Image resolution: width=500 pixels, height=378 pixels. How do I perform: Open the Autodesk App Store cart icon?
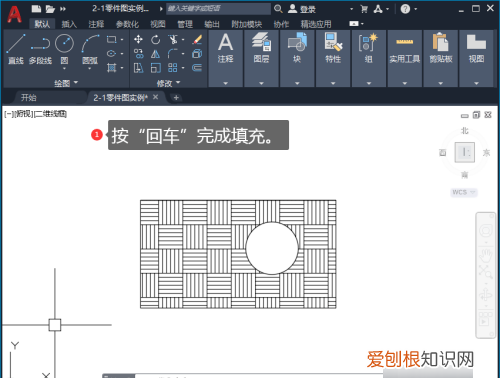pos(364,9)
